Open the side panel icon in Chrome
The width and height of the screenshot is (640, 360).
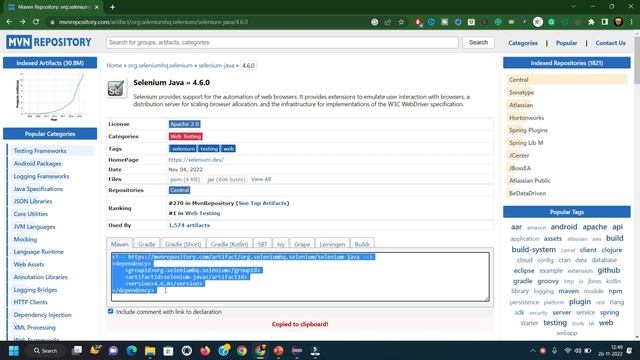coord(604,22)
